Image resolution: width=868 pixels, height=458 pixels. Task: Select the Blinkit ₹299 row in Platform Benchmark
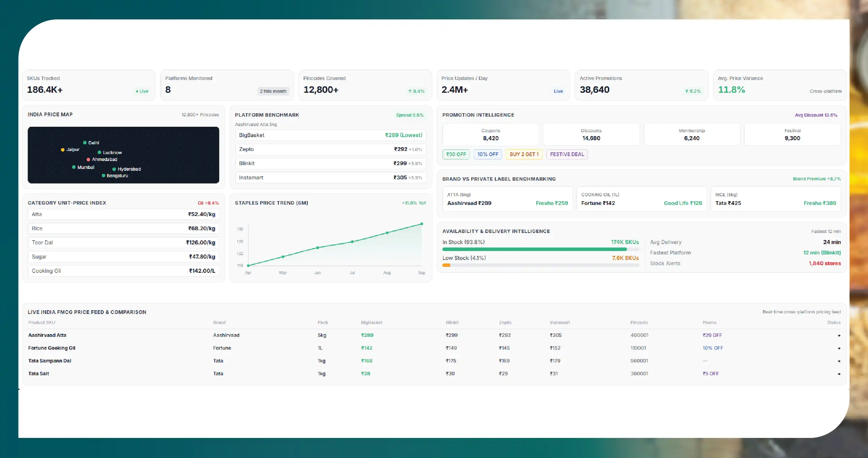[330, 163]
